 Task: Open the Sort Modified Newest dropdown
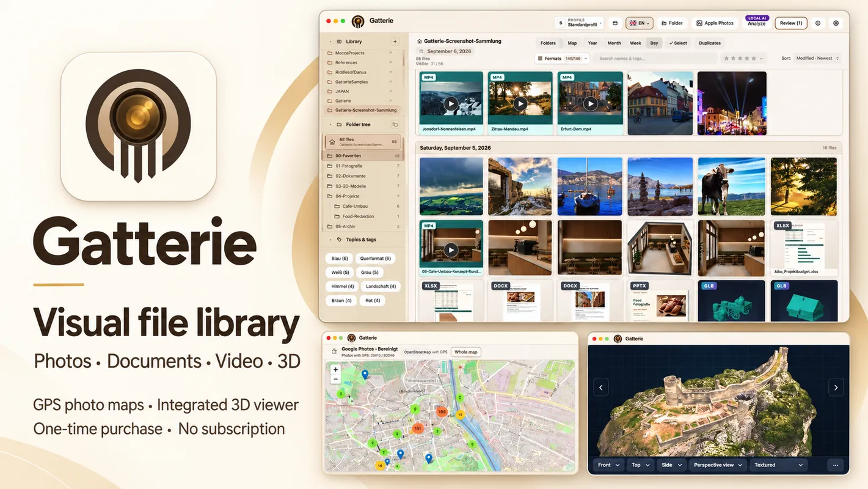pos(817,58)
